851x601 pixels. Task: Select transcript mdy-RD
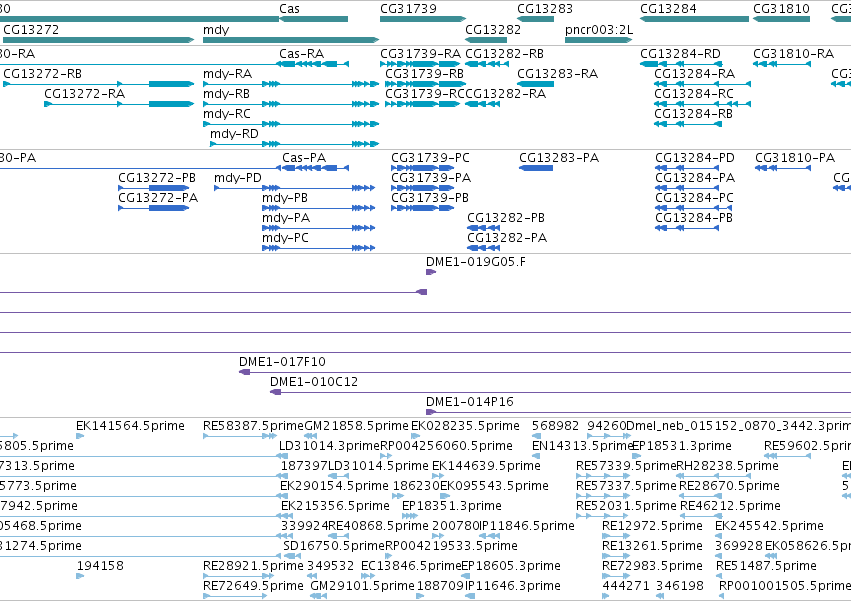pyautogui.click(x=234, y=134)
